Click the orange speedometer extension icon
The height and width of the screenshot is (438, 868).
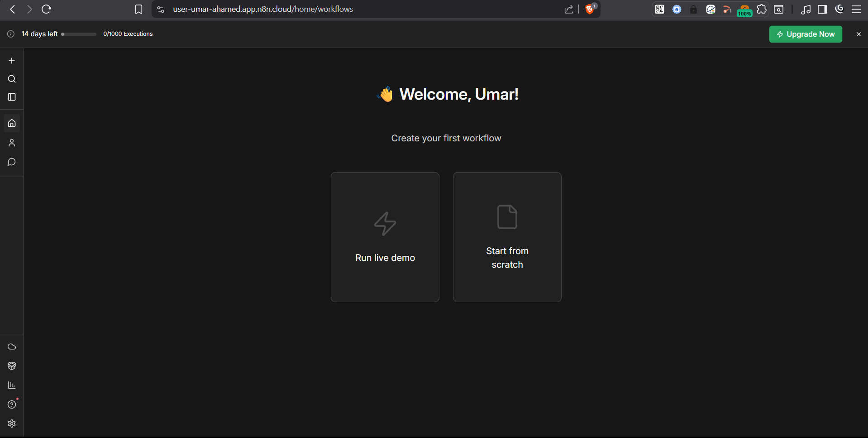727,9
